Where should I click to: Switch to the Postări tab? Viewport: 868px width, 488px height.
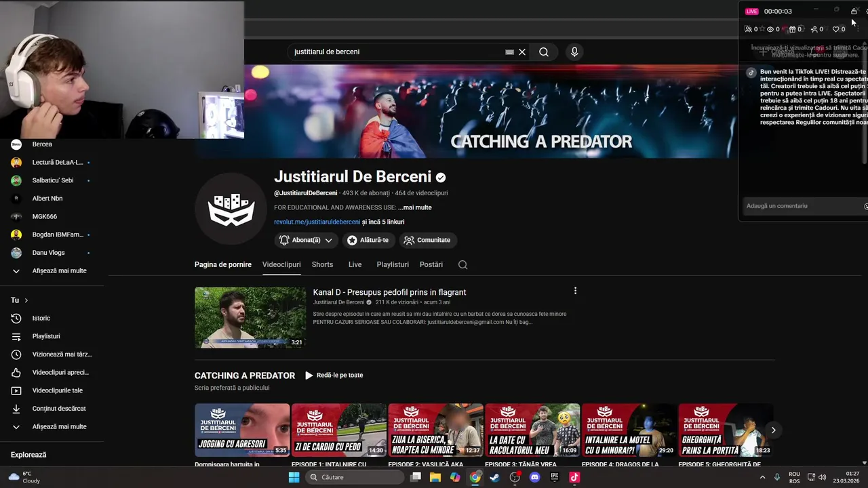431,265
